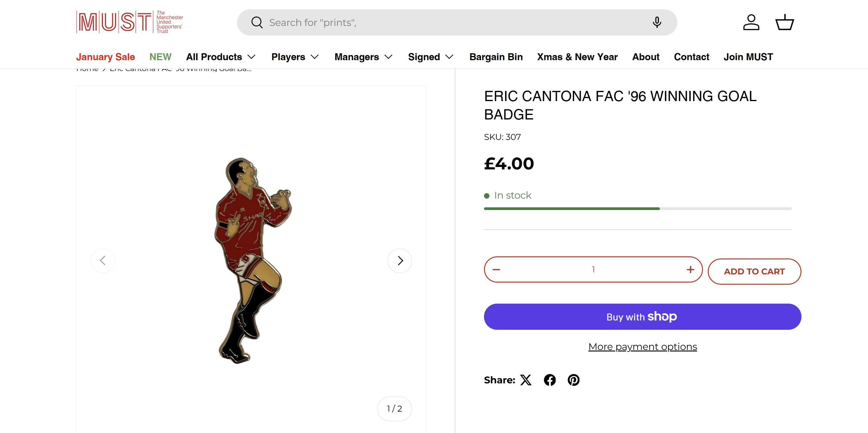The image size is (868, 433).
Task: Share product on X
Action: [x=526, y=380]
